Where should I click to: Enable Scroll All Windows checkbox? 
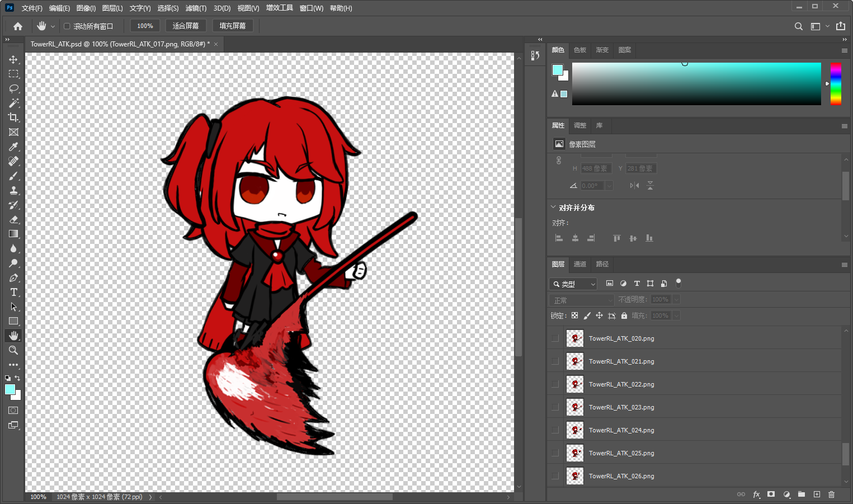point(67,26)
